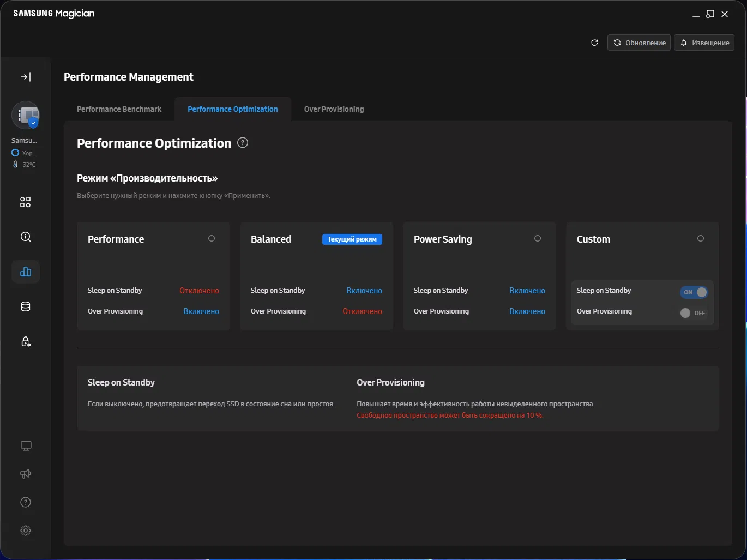Click the refresh icon near Обновление
The height and width of the screenshot is (560, 747).
tap(594, 43)
